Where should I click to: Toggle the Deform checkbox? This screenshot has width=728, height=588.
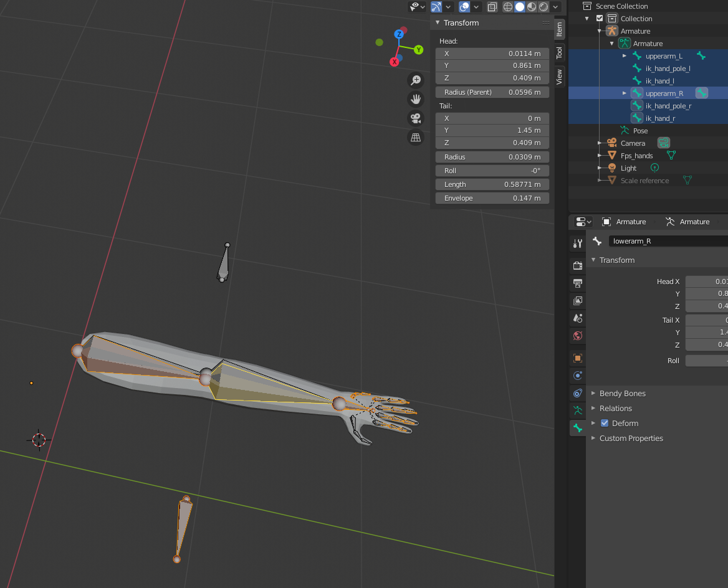click(604, 424)
